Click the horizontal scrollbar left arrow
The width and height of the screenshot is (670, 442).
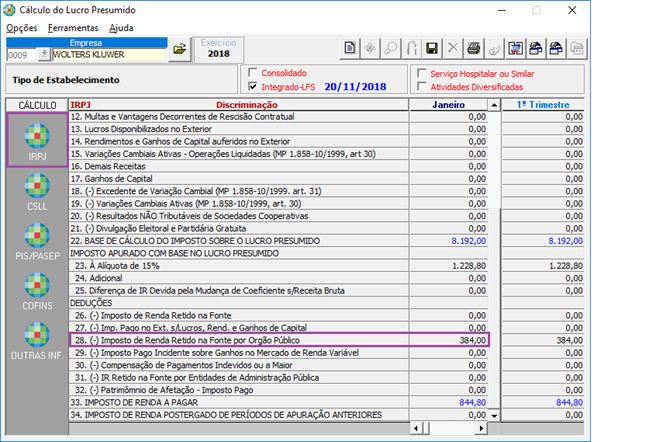coord(416,428)
